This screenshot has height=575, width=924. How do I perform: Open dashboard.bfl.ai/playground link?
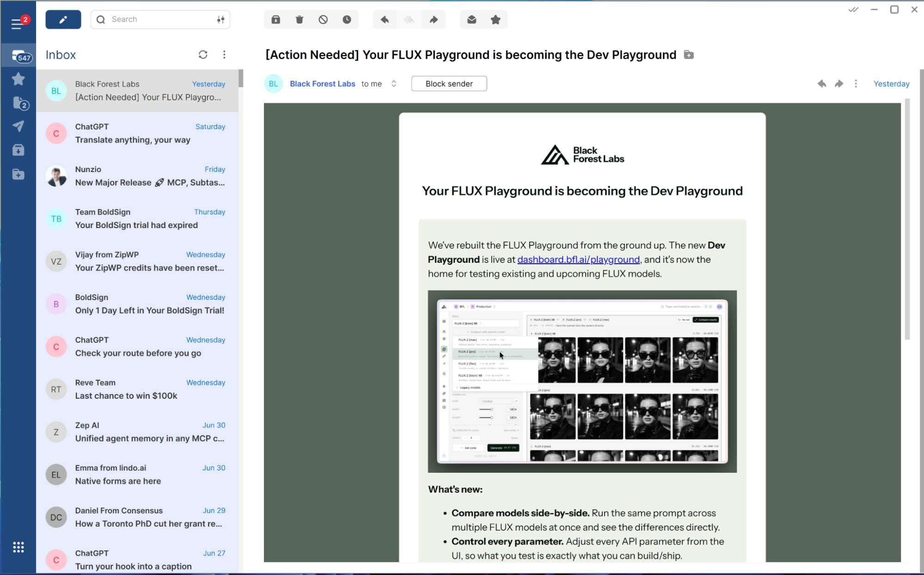click(x=578, y=260)
